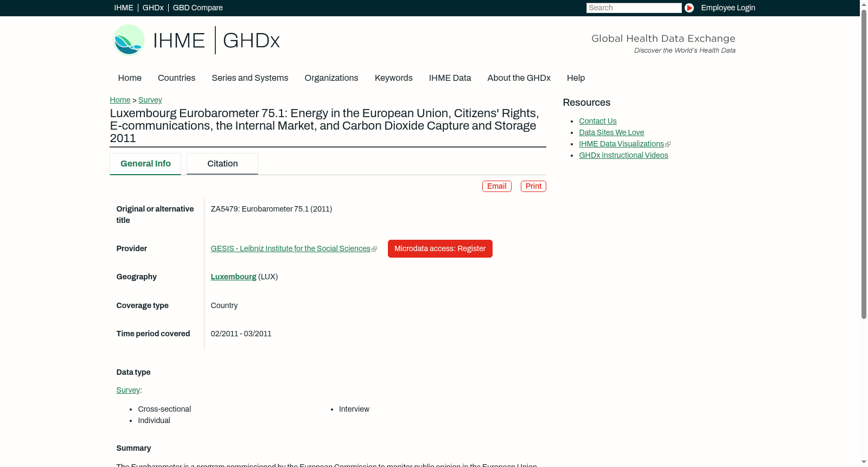This screenshot has height=467, width=868.
Task: Click the Survey breadcrumb link
Action: (150, 100)
